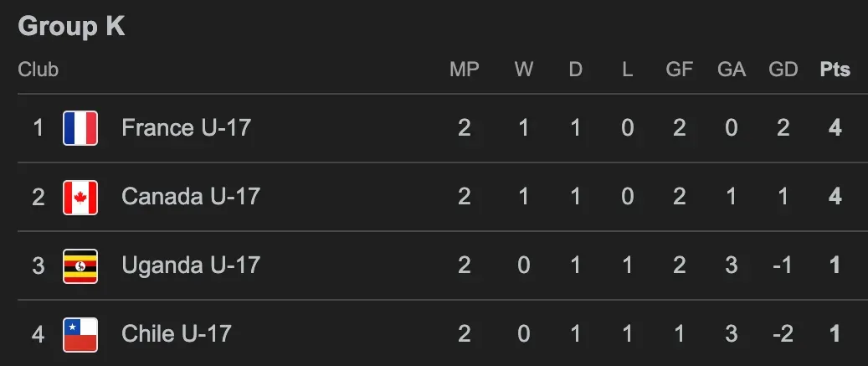Click the Canada flag icon
The width and height of the screenshot is (868, 366).
80,197
